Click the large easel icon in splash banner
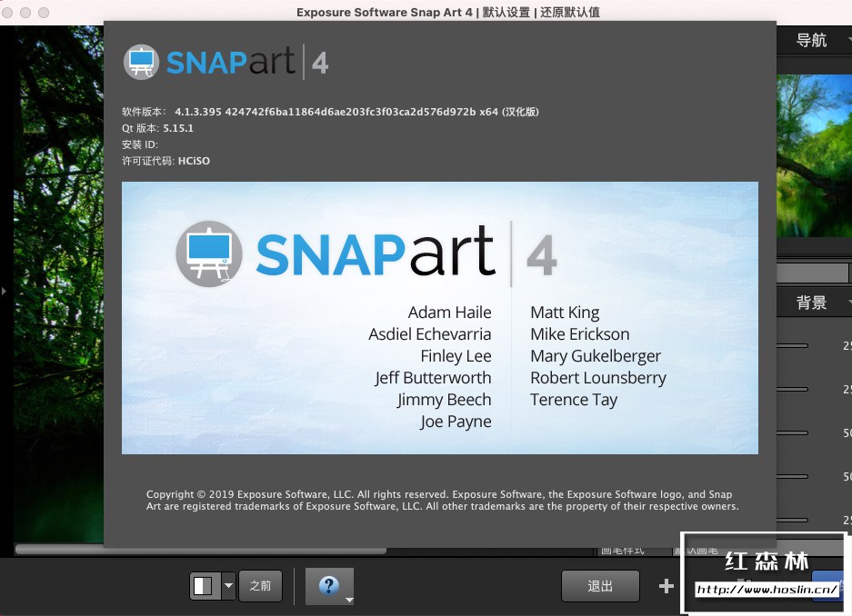 click(208, 253)
